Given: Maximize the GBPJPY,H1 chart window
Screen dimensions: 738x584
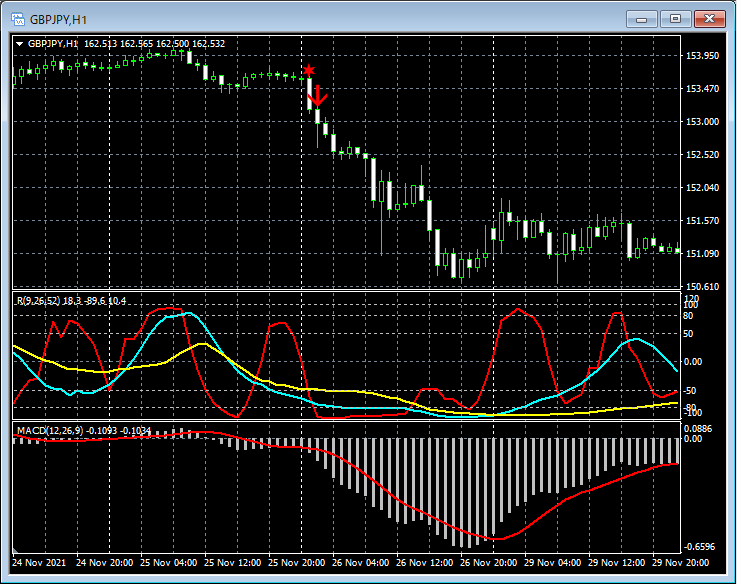Looking at the screenshot, I should [x=675, y=19].
